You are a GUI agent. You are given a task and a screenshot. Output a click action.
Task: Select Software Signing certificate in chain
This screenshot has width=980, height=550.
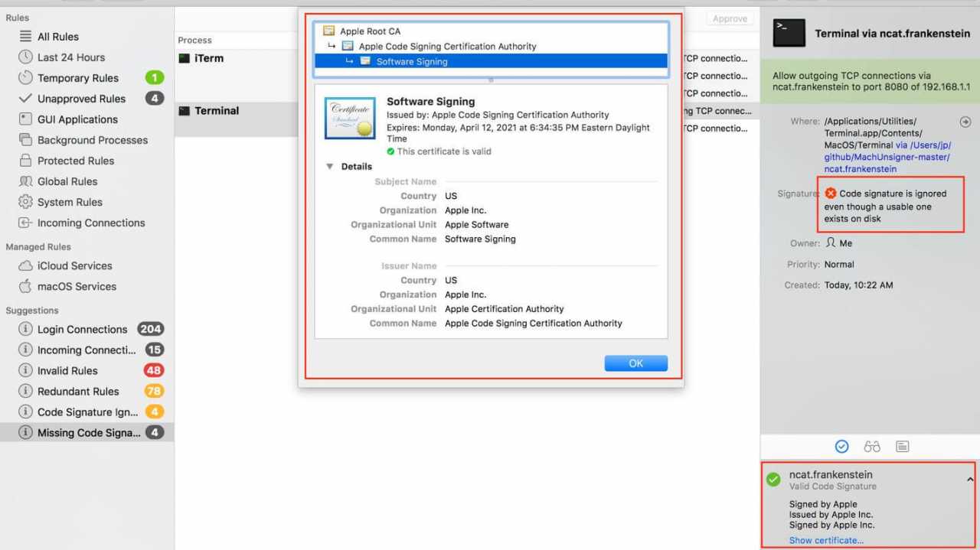[490, 61]
